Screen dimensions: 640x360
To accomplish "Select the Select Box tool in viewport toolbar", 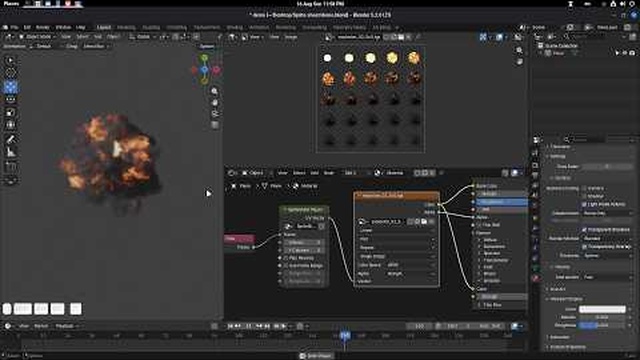I will (x=10, y=61).
